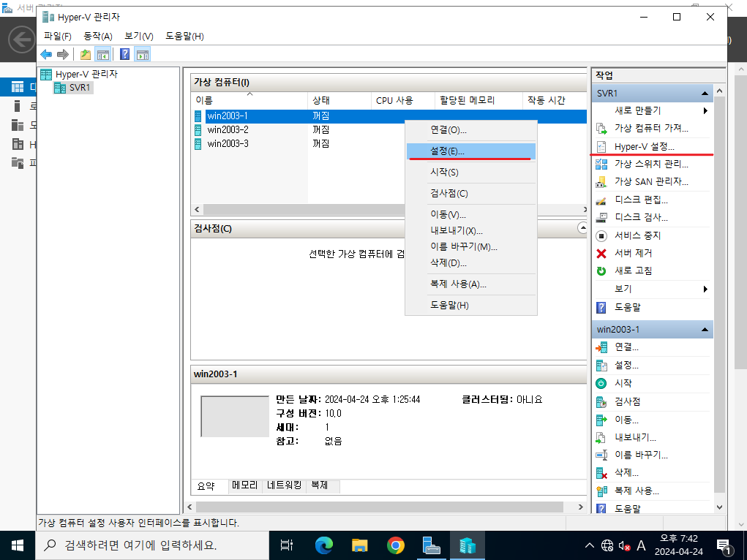This screenshot has height=560, width=747.
Task: Open the 동작(A) menu
Action: (97, 37)
